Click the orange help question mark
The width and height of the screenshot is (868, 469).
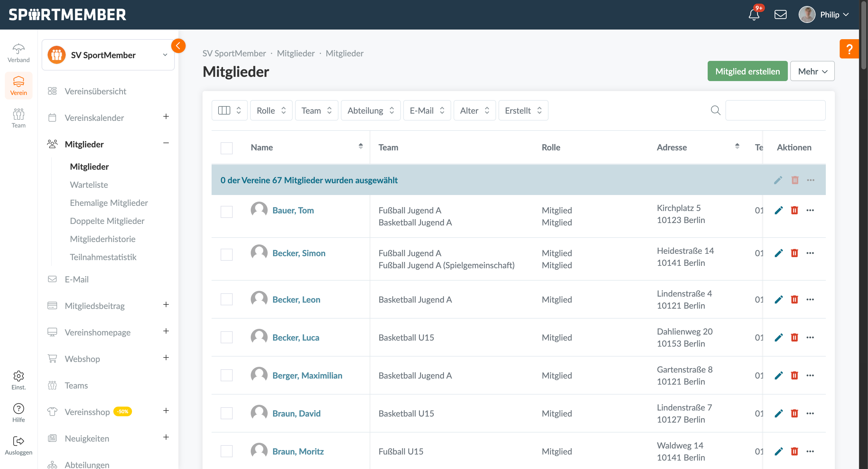(x=849, y=49)
